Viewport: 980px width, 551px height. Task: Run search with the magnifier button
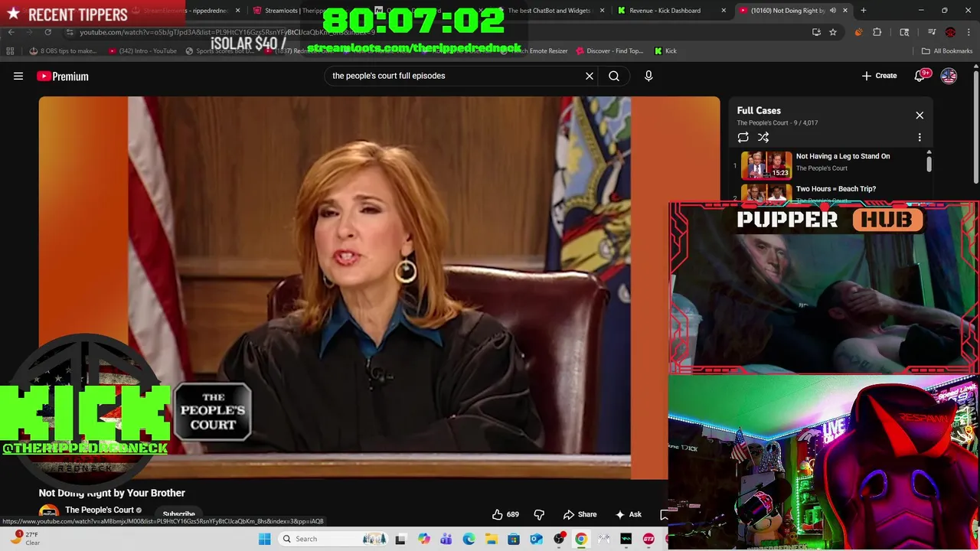614,76
